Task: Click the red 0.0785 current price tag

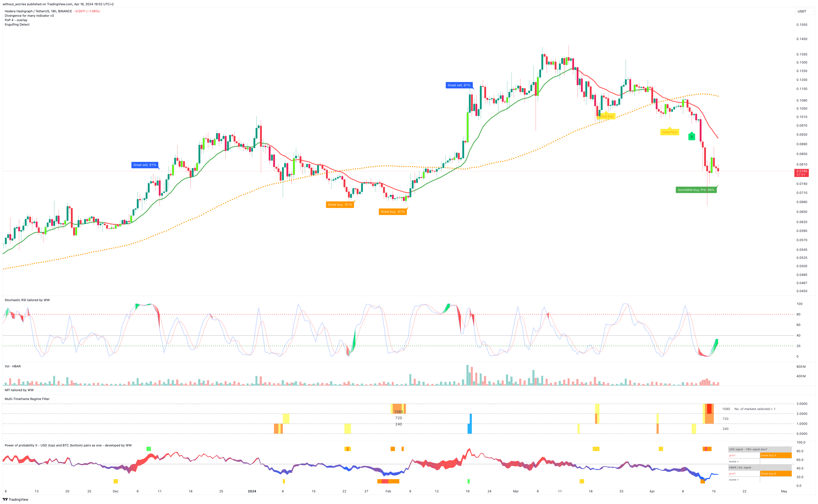Action: [801, 173]
